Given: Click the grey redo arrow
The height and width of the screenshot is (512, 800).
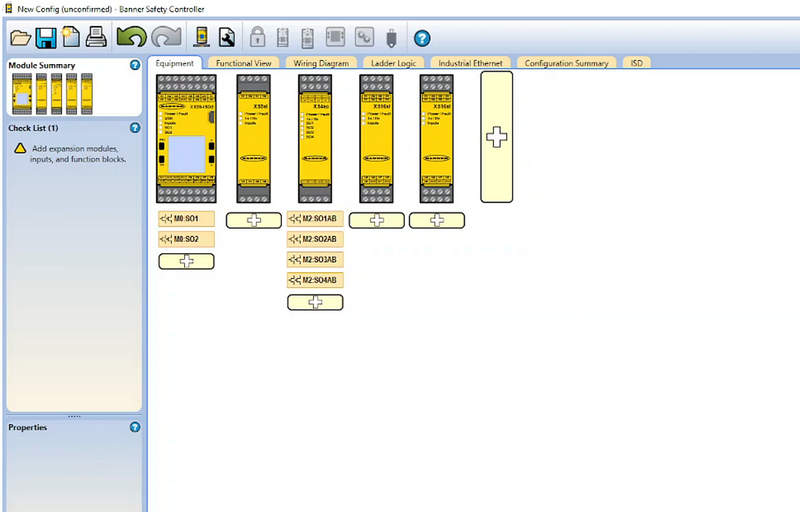Looking at the screenshot, I should pos(167,37).
